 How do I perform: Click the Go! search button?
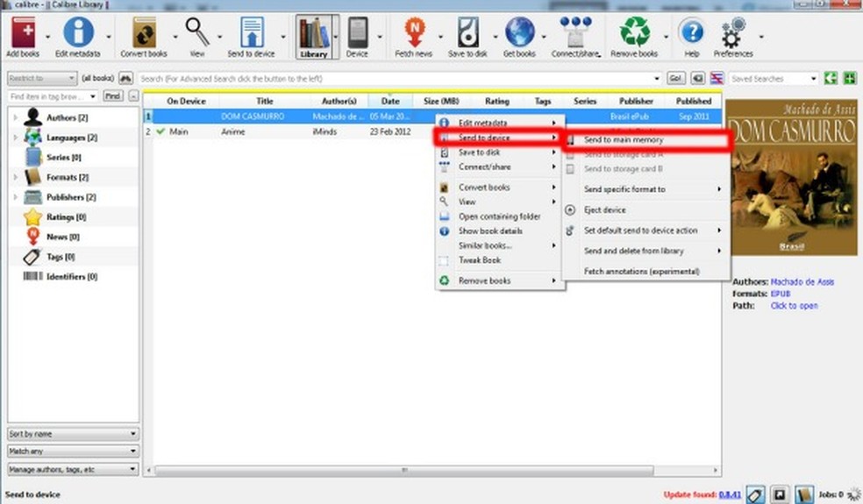tap(676, 78)
